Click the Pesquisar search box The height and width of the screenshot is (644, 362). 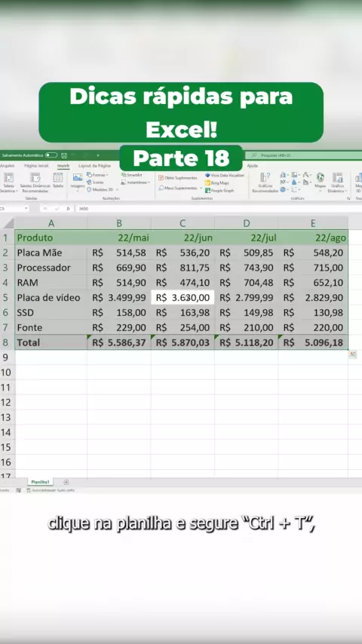click(304, 155)
